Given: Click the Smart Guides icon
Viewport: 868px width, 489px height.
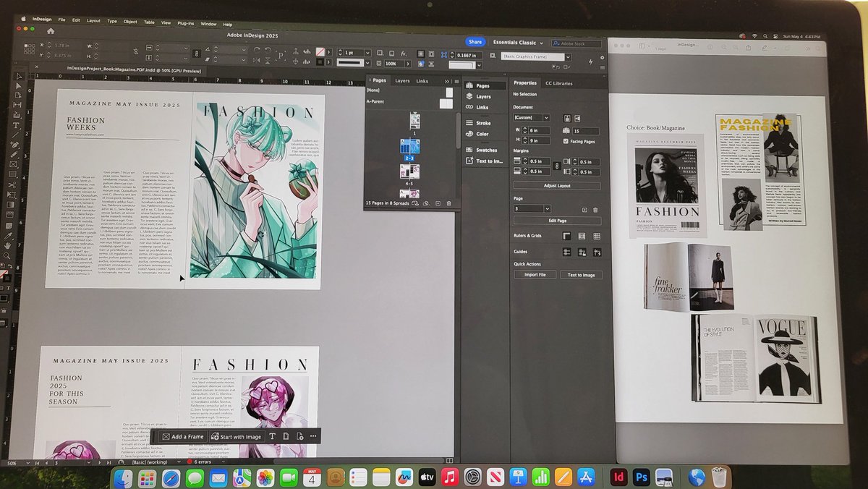Looking at the screenshot, I should (x=597, y=252).
